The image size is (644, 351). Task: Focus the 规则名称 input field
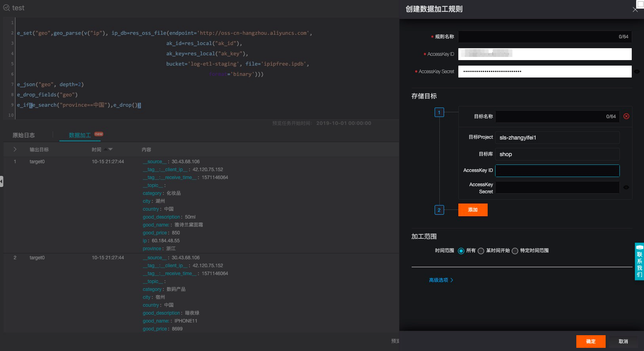[x=545, y=37]
